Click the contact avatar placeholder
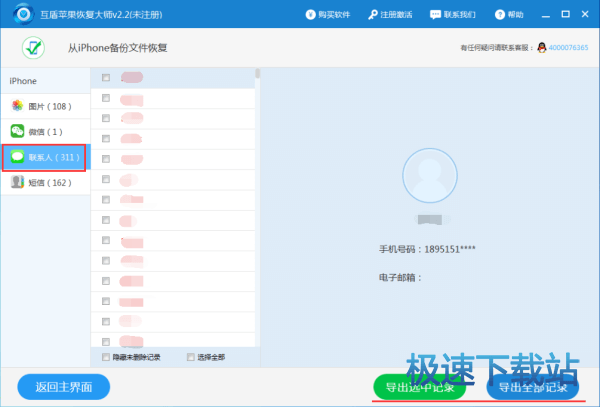The width and height of the screenshot is (600, 407). pos(430,176)
